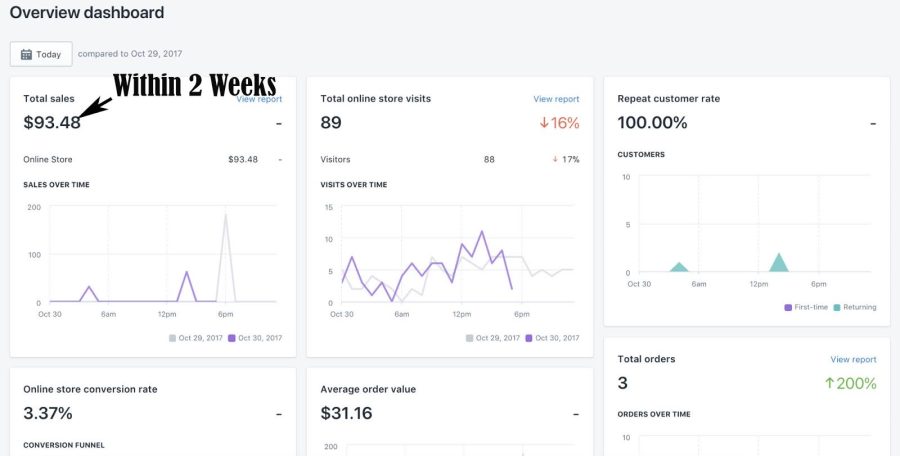Click the Total orders count 3
Screen dimensions: 900x456
(623, 383)
